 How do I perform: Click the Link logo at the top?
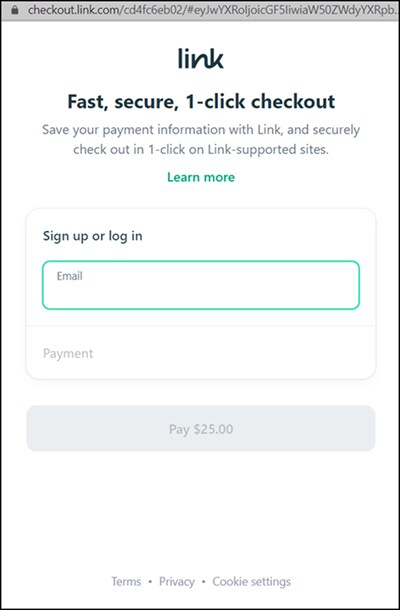[201, 59]
